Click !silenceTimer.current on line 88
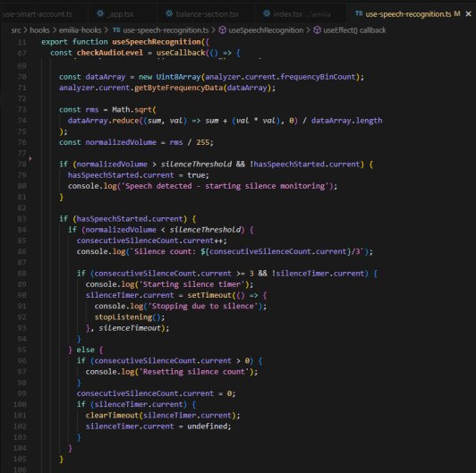 (318, 274)
